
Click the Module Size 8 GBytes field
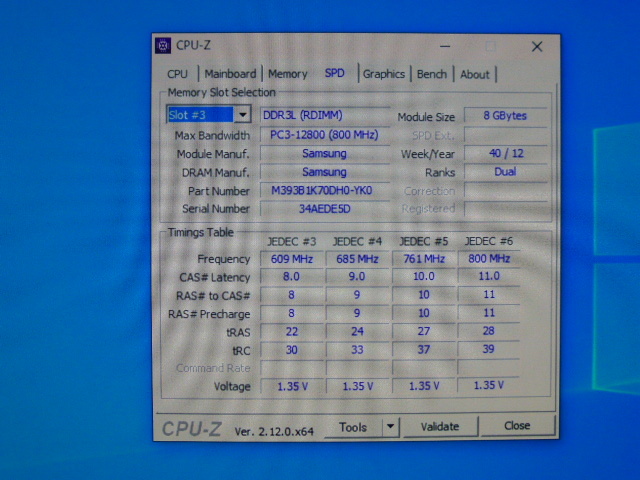(x=505, y=116)
